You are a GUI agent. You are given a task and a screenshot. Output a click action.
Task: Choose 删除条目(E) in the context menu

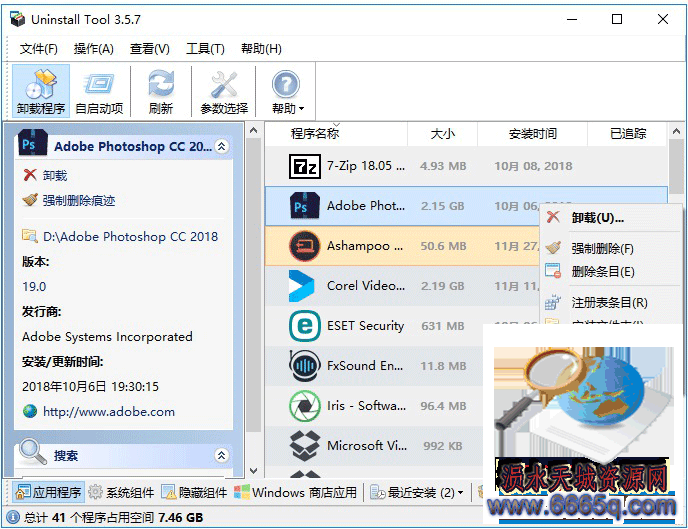coord(603,272)
